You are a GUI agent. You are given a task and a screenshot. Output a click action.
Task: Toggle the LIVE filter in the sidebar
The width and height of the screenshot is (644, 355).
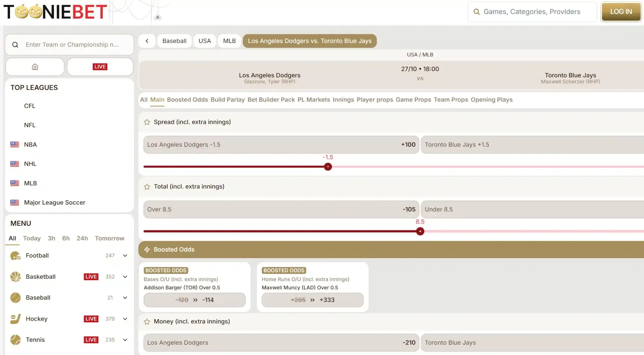click(100, 67)
